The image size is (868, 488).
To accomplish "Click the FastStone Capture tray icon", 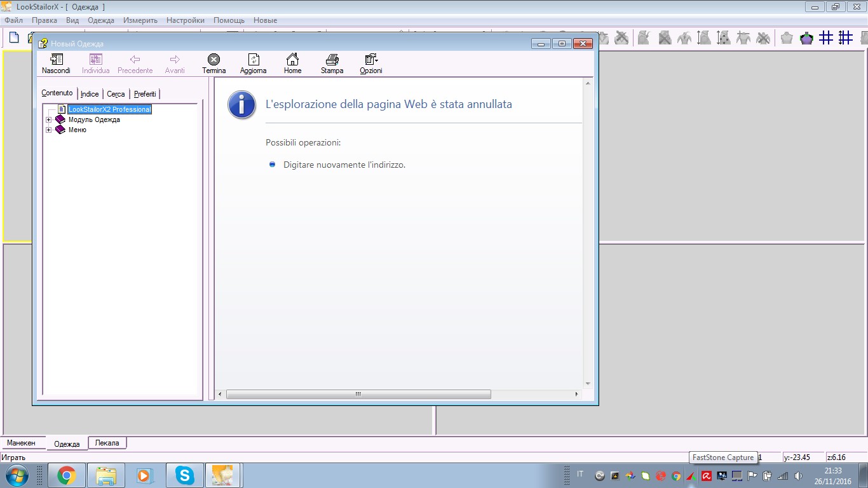I will 691,475.
